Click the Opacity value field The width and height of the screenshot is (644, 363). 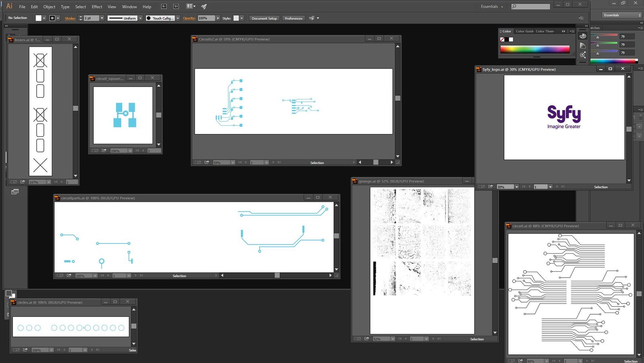pyautogui.click(x=206, y=18)
